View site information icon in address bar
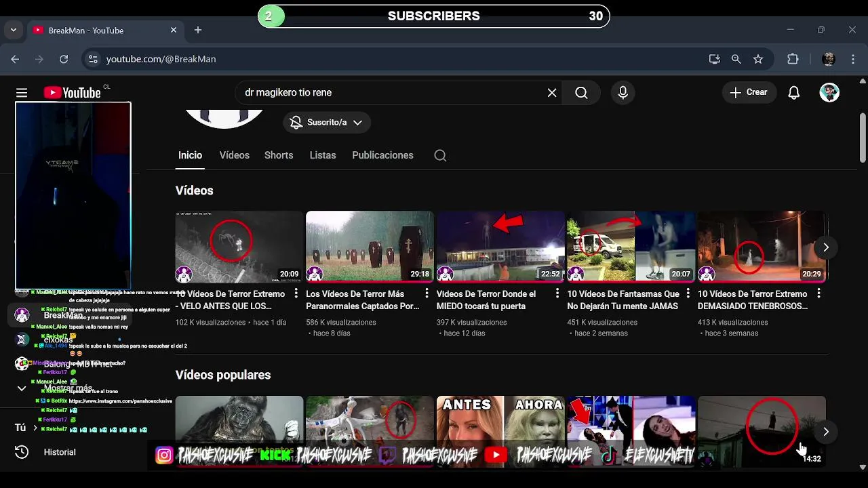This screenshot has width=868, height=488. (x=93, y=60)
